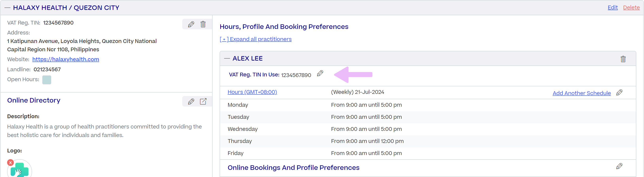Click the '1 Katipunan Avenue' address text
Image resolution: width=644 pixels, height=177 pixels.
coord(82,45)
